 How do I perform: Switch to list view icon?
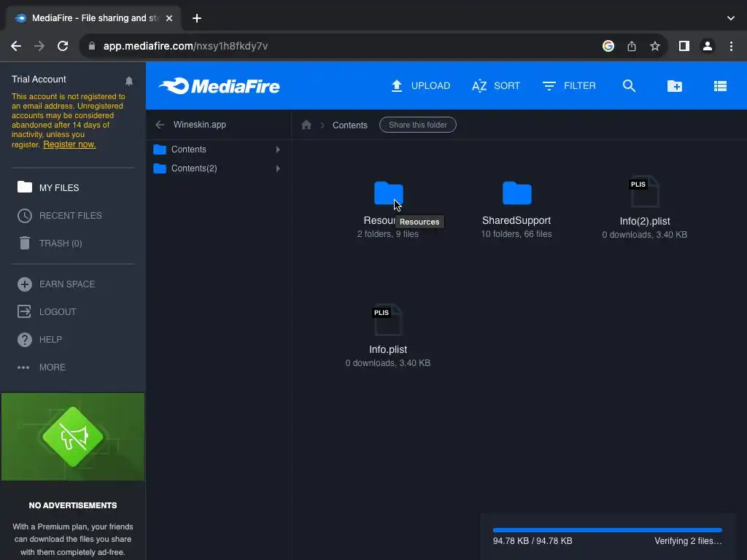click(720, 86)
